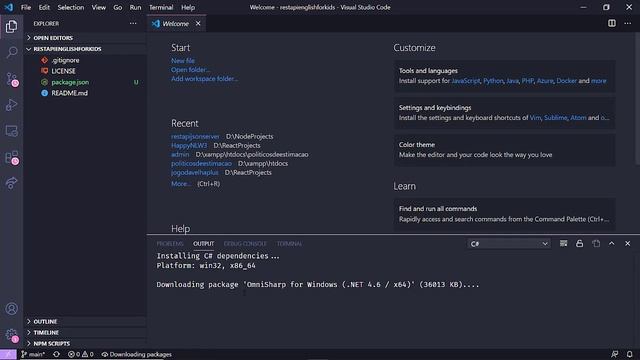
Task: Open the C# output channel dropdown
Action: click(x=509, y=244)
